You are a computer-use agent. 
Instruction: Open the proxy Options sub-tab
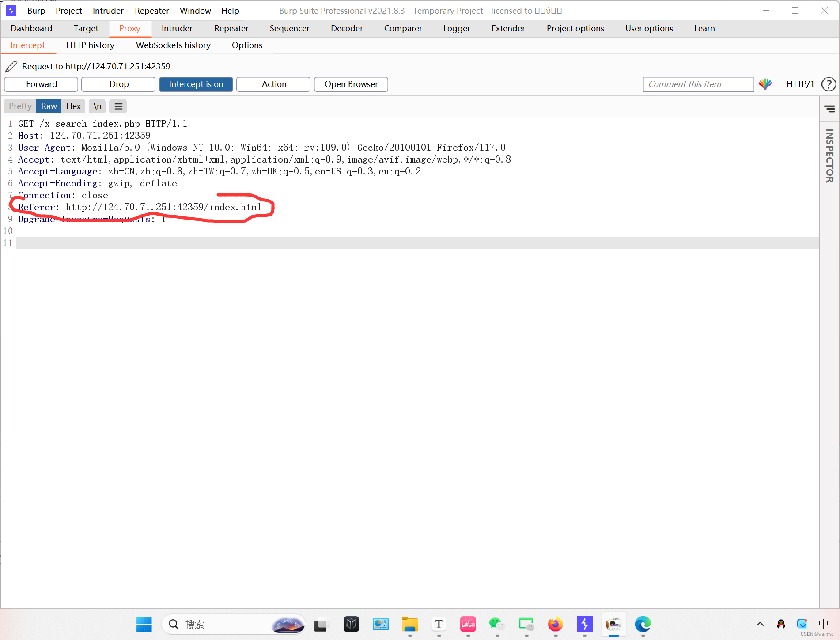click(x=247, y=45)
